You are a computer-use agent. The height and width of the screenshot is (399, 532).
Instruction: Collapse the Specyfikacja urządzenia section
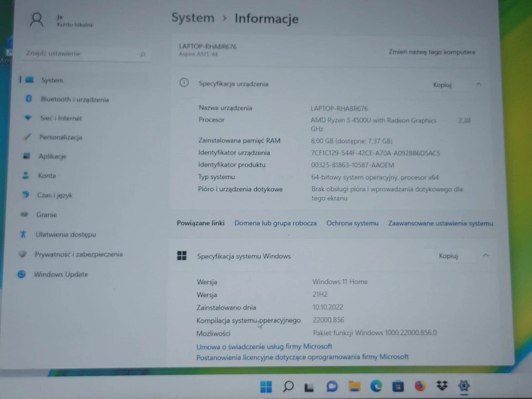(479, 84)
